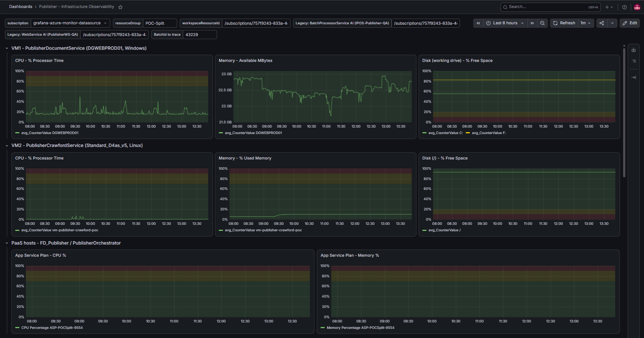
Task: Shift time range backward
Action: [478, 23]
